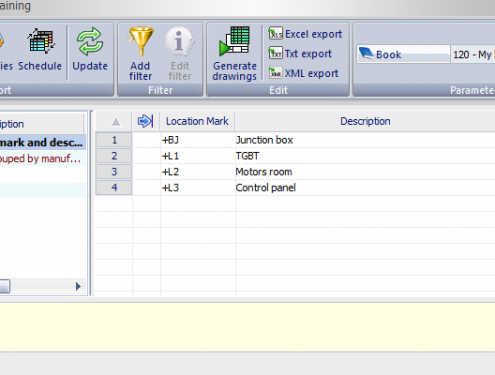The width and height of the screenshot is (495, 375).
Task: Select row header number 3
Action: (x=114, y=172)
